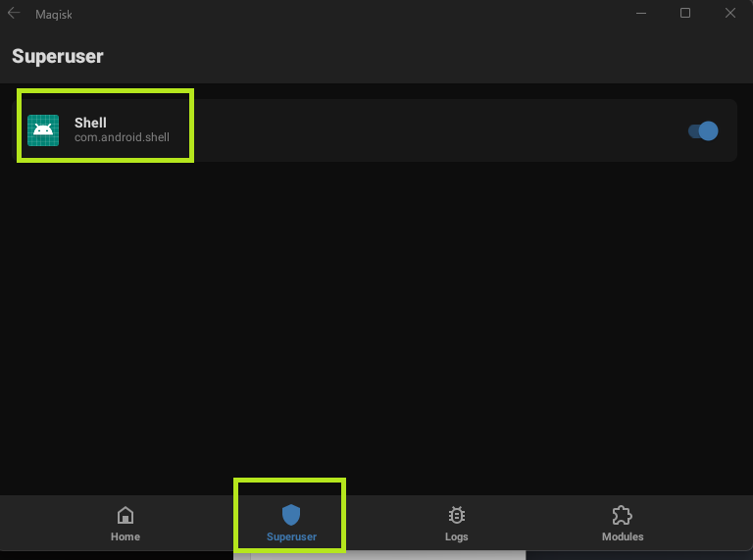Viewport: 753px width, 560px height.
Task: Click the back arrow in title bar
Action: (14, 14)
